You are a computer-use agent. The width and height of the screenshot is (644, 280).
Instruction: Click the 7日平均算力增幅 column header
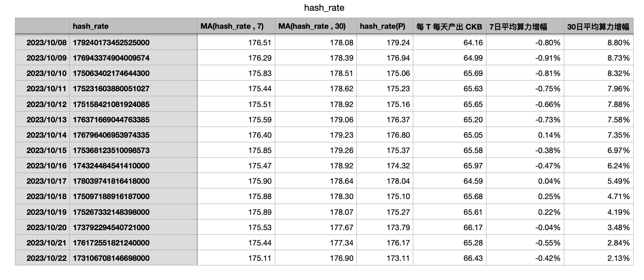coord(525,26)
